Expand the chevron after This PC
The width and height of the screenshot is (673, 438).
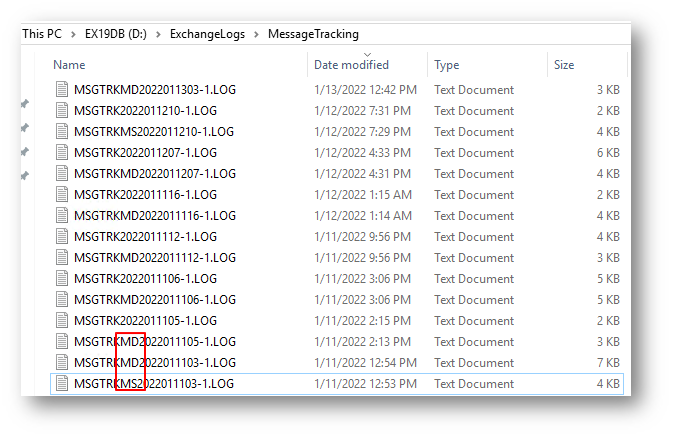73,34
